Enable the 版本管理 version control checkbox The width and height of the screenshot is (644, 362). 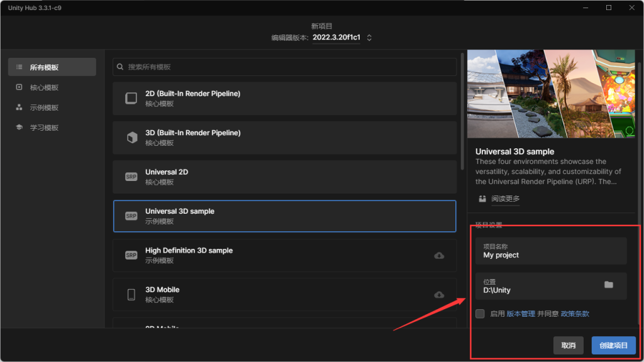coord(480,314)
